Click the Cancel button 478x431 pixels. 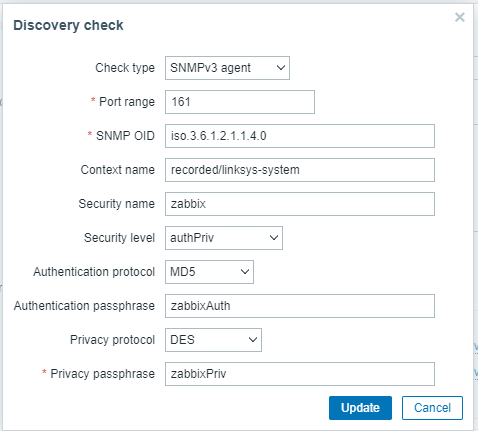(x=432, y=408)
